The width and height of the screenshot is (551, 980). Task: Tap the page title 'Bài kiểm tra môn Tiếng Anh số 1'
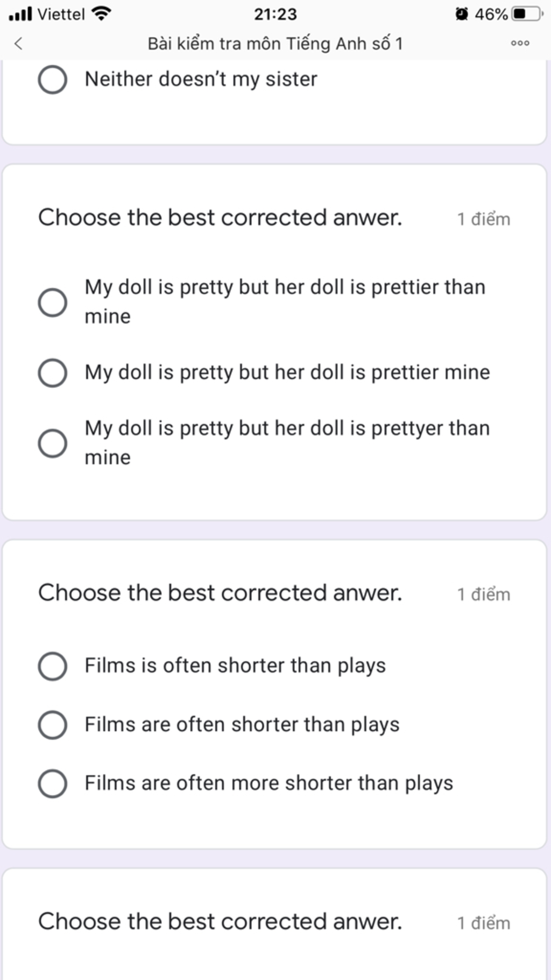tap(275, 44)
